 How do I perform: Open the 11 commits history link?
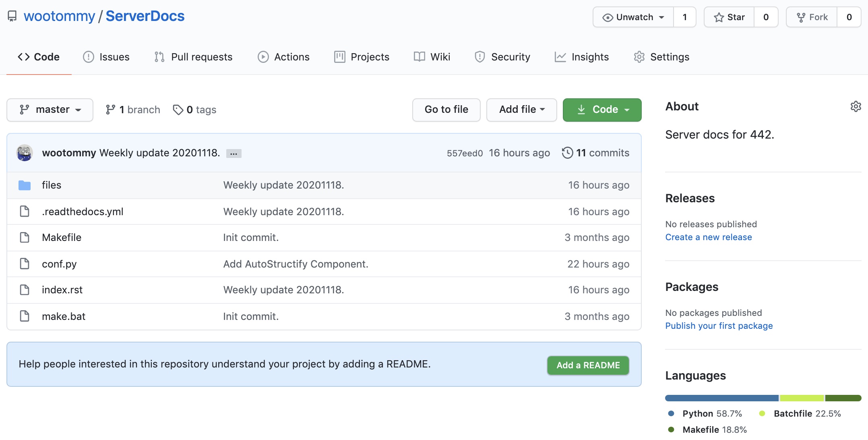[x=595, y=153]
